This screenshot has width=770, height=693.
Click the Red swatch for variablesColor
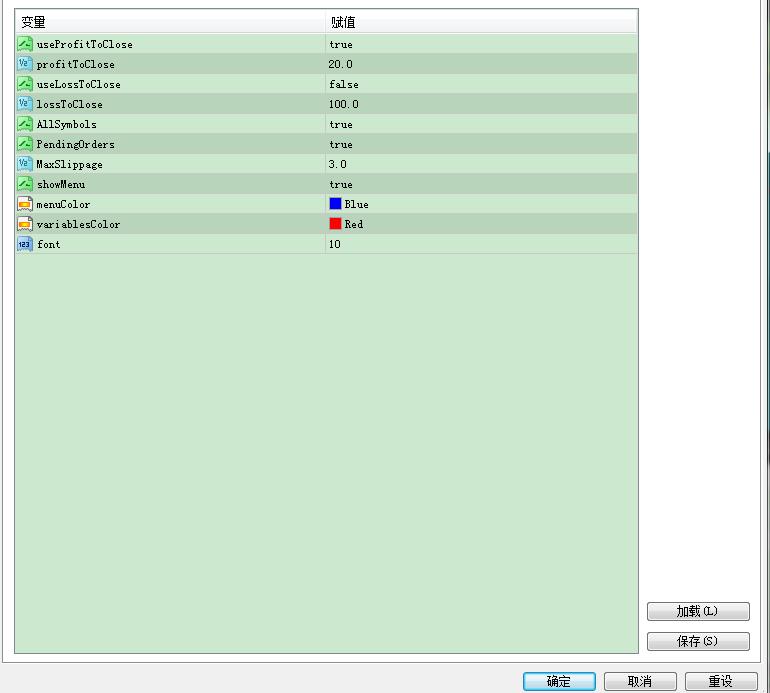336,224
